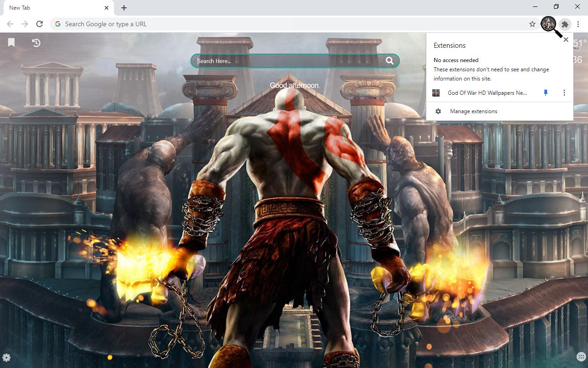The image size is (588, 368).
Task: Click the browser forward arrow
Action: point(25,24)
